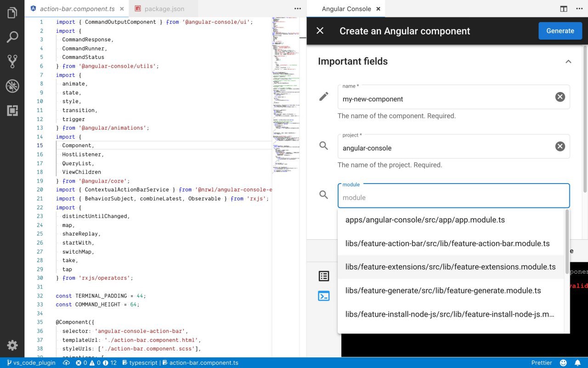Open the Search view in activity bar

(12, 37)
